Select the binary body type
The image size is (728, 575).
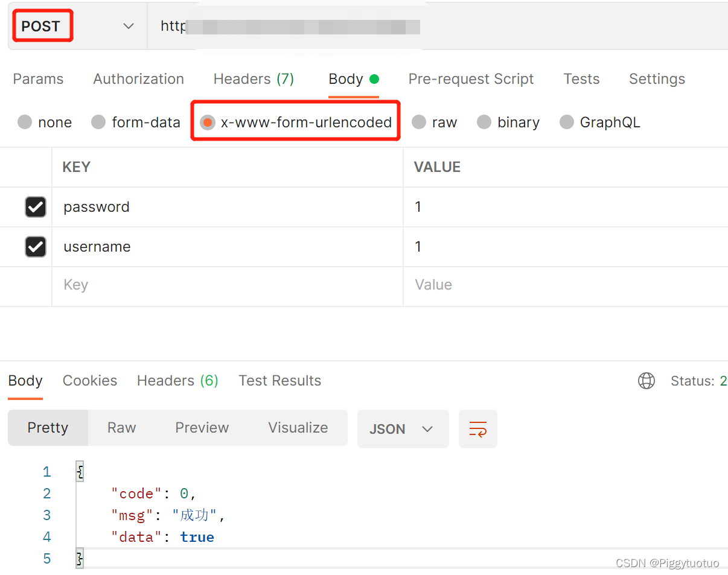tap(508, 122)
